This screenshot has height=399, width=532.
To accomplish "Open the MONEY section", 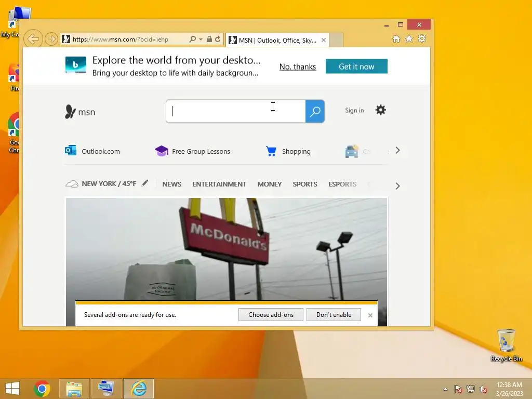I will click(270, 184).
